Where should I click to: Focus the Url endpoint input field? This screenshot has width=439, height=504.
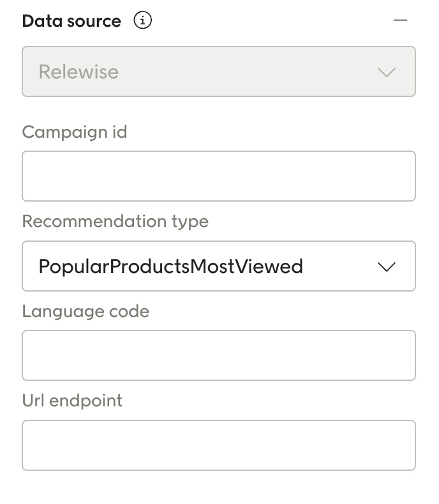pyautogui.click(x=218, y=445)
